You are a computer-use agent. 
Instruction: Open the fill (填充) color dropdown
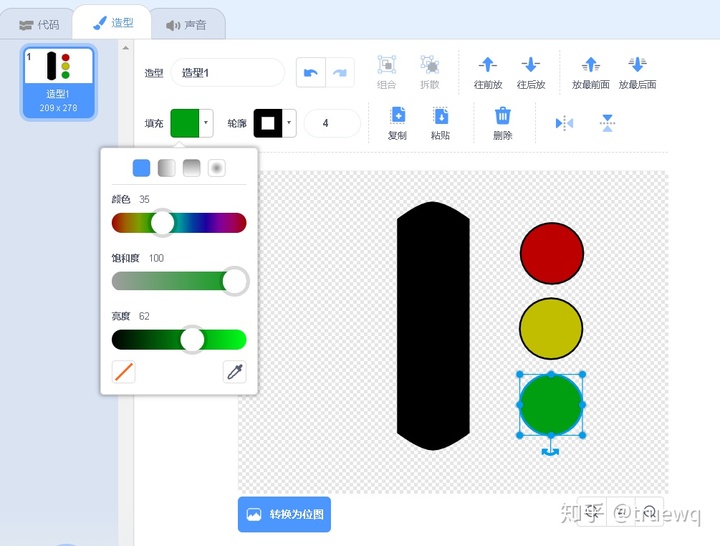[x=206, y=123]
